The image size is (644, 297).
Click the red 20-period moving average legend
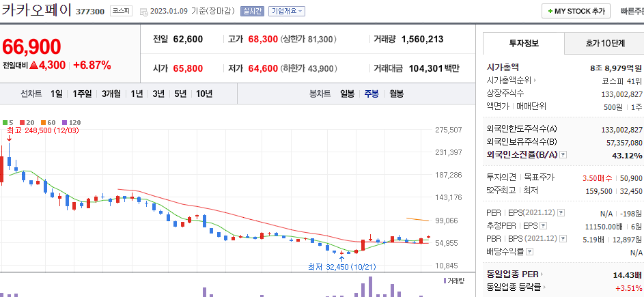(x=27, y=122)
